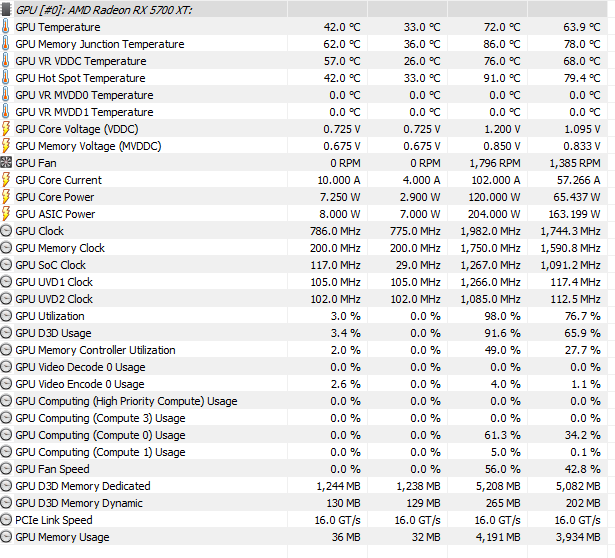Click lightning icon beside GPU Memory Voltage (MVDDC)
This screenshot has height=558, width=615.
(x=6, y=145)
